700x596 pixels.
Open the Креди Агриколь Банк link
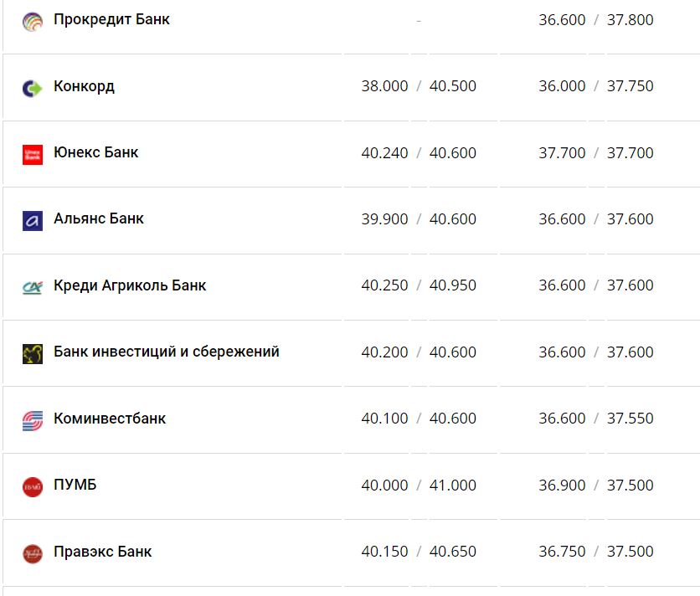click(129, 285)
